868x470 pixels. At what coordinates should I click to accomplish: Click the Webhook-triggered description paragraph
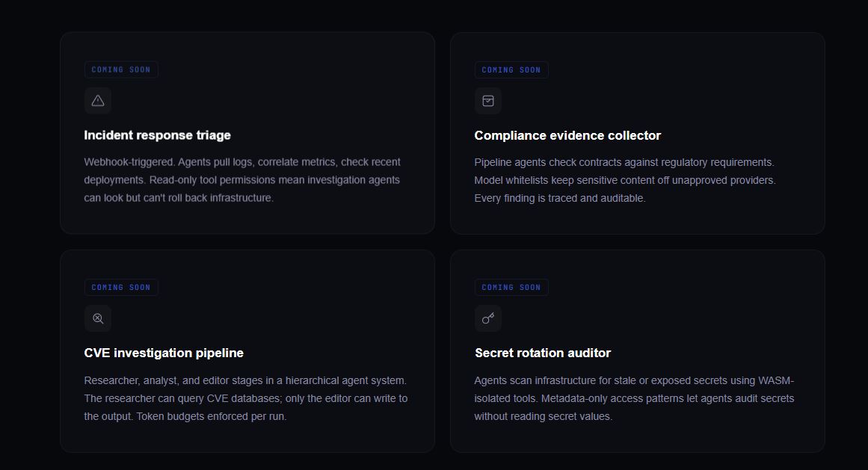[241, 180]
